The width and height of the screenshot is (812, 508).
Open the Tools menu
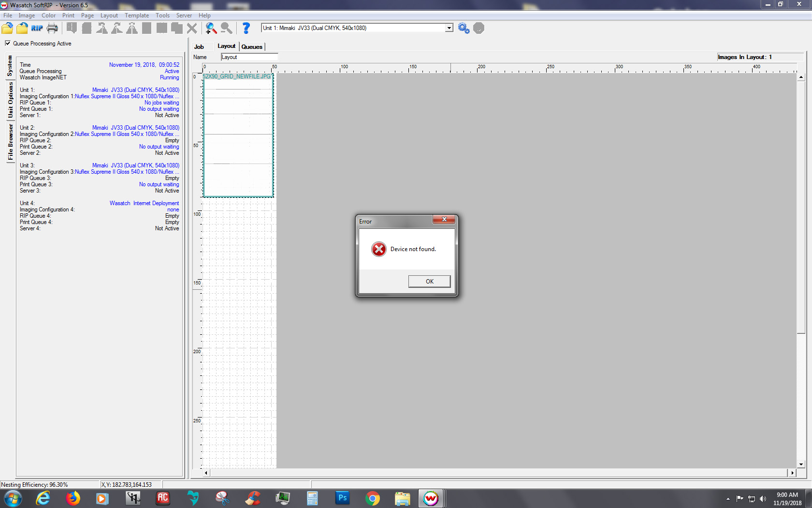tap(162, 15)
